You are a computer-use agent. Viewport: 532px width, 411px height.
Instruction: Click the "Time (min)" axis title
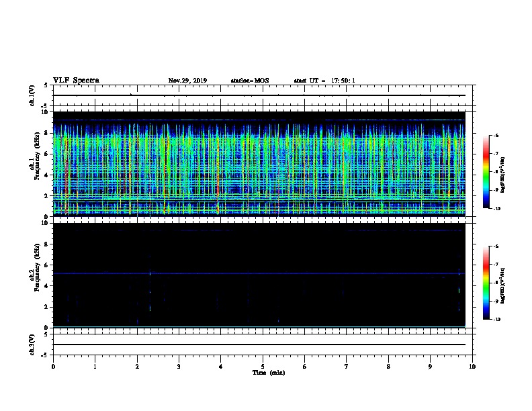269,373
